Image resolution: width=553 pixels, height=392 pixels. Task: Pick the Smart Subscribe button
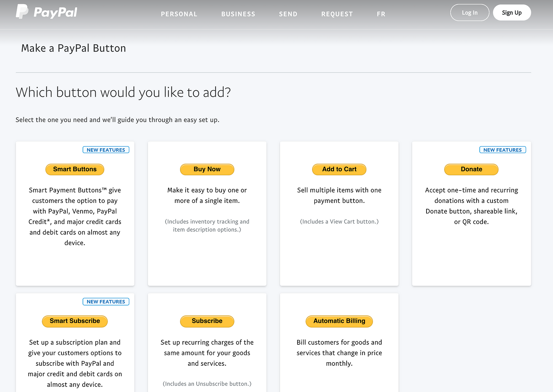pyautogui.click(x=75, y=321)
